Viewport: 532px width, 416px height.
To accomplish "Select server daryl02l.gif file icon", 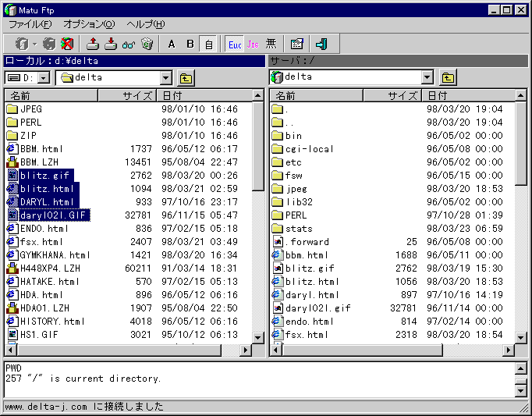I will (x=278, y=308).
